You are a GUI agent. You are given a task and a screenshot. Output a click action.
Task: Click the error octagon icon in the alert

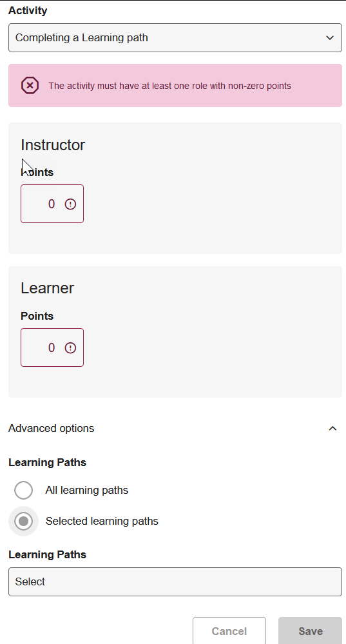(x=30, y=86)
